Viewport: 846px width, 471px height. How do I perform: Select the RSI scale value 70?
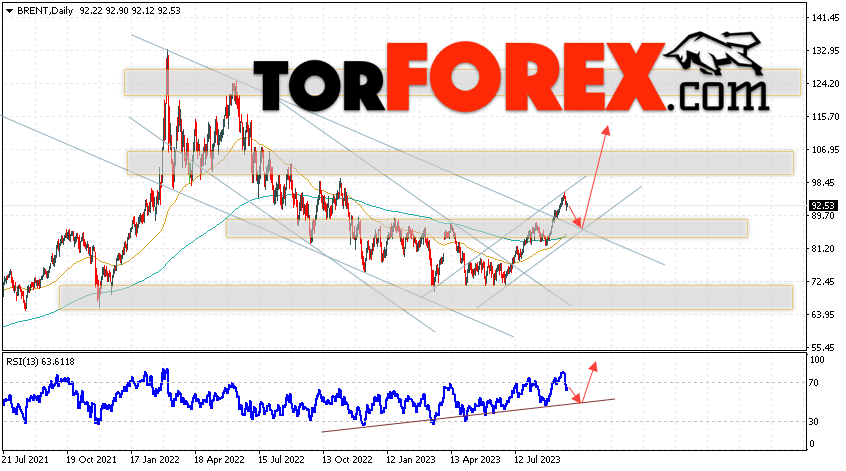[x=814, y=383]
